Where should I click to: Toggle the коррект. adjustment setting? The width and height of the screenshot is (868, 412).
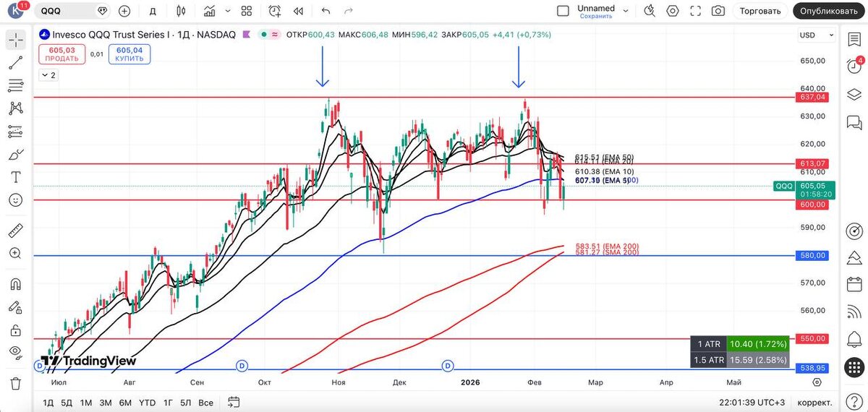(814, 403)
